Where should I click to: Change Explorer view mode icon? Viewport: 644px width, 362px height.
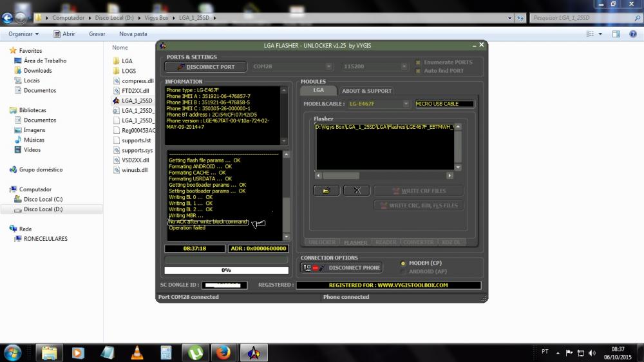point(590,34)
